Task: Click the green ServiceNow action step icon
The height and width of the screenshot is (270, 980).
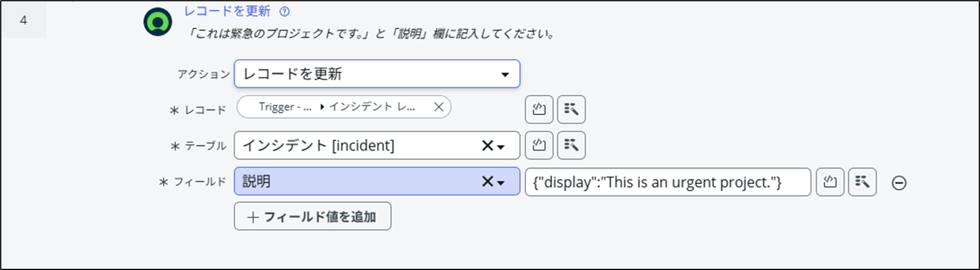Action: [x=158, y=22]
